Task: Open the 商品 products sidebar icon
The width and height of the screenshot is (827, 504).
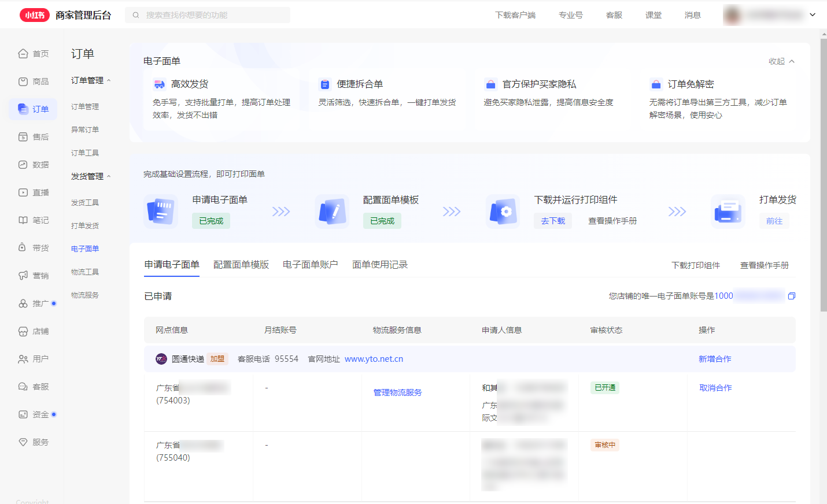Action: click(x=23, y=81)
